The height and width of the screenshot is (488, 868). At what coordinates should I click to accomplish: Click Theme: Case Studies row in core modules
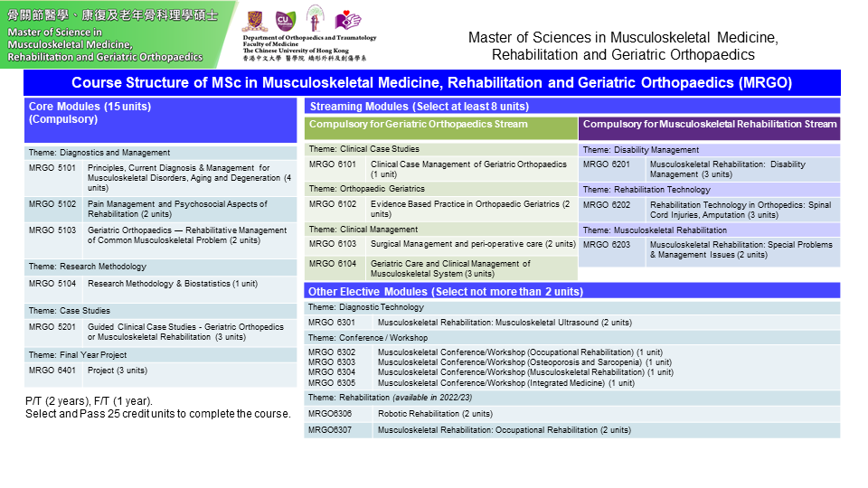[x=161, y=311]
